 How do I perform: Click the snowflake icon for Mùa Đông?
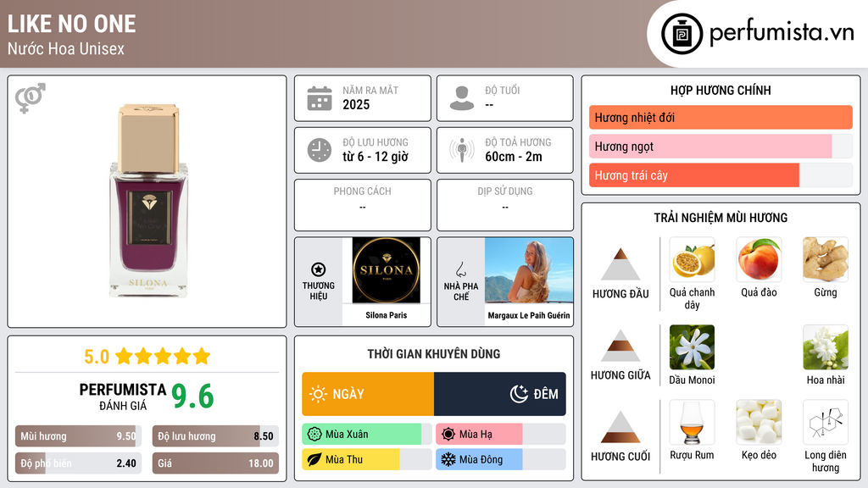click(x=448, y=459)
